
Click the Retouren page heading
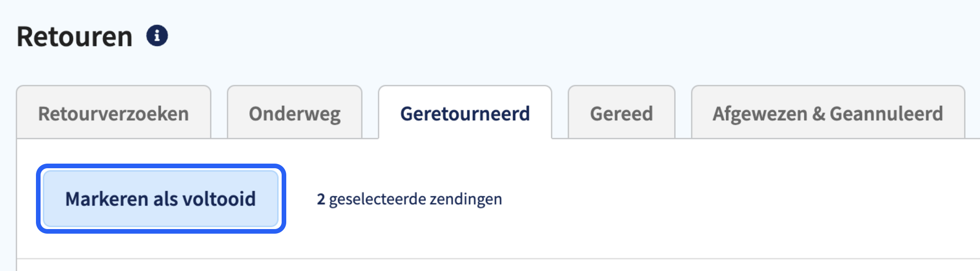[x=75, y=36]
